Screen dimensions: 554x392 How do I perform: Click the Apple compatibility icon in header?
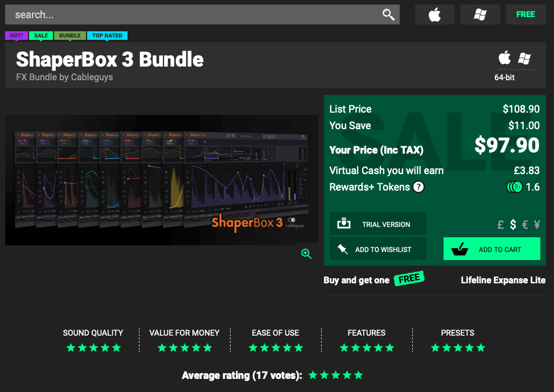[504, 58]
